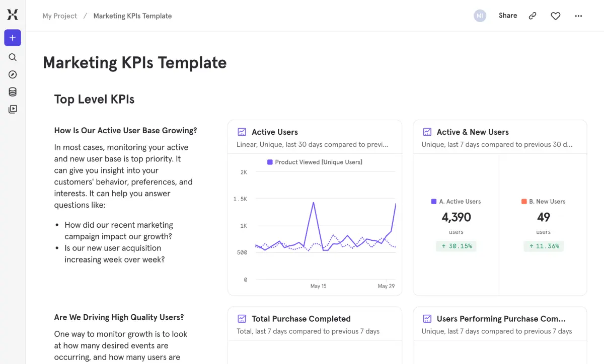Copy board link using chain icon
Screen dimensions: 604x364
(533, 16)
